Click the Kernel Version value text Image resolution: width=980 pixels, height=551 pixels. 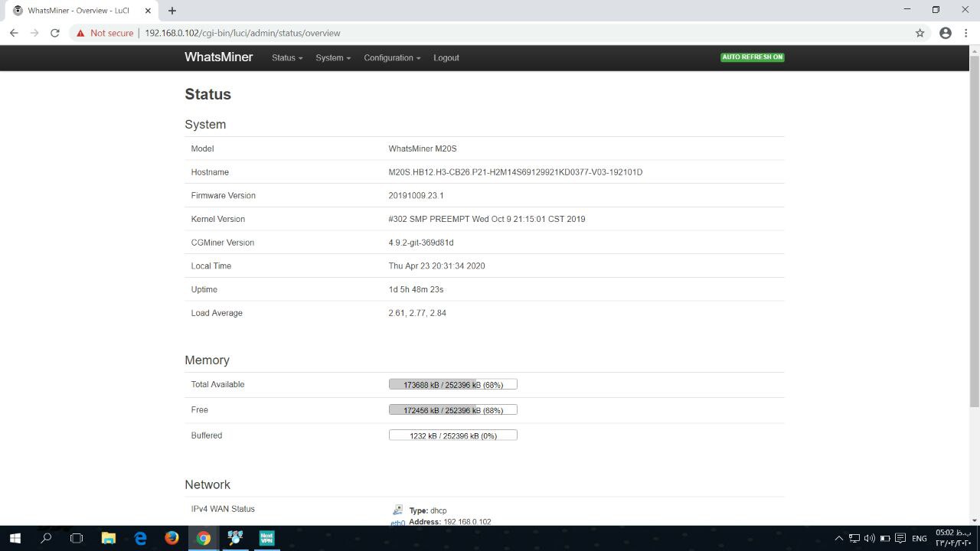pyautogui.click(x=487, y=219)
